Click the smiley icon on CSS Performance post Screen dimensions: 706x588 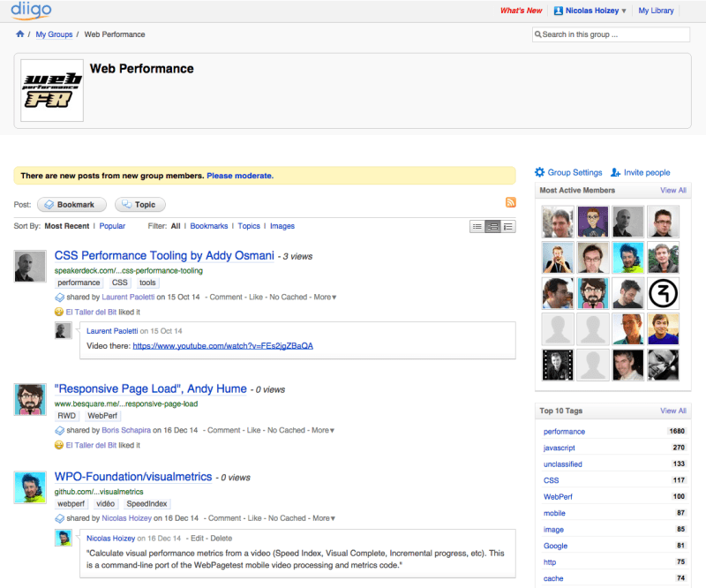point(58,312)
